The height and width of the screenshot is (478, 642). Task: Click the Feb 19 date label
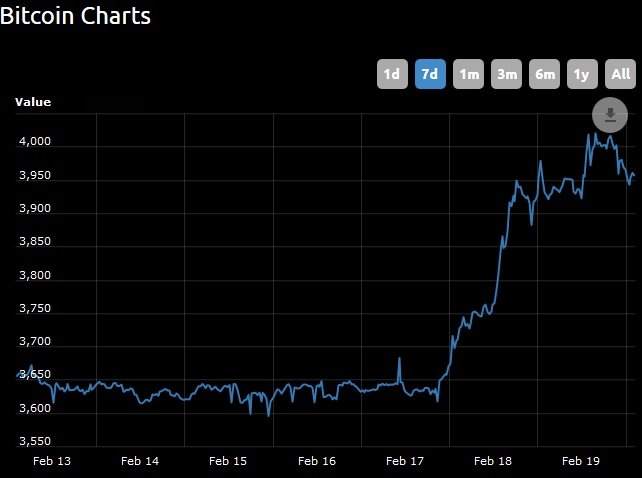pyautogui.click(x=581, y=461)
